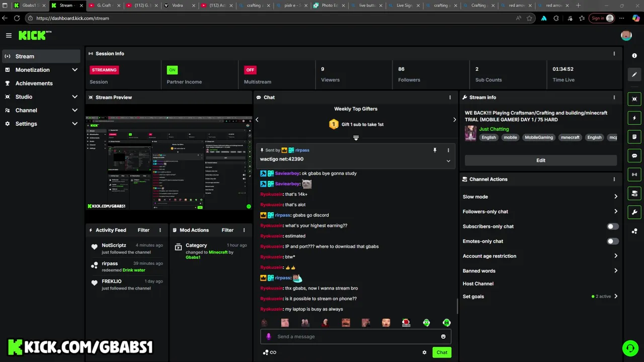Click the browser address bar URL
Screen dimensions: 644x362
click(72, 18)
